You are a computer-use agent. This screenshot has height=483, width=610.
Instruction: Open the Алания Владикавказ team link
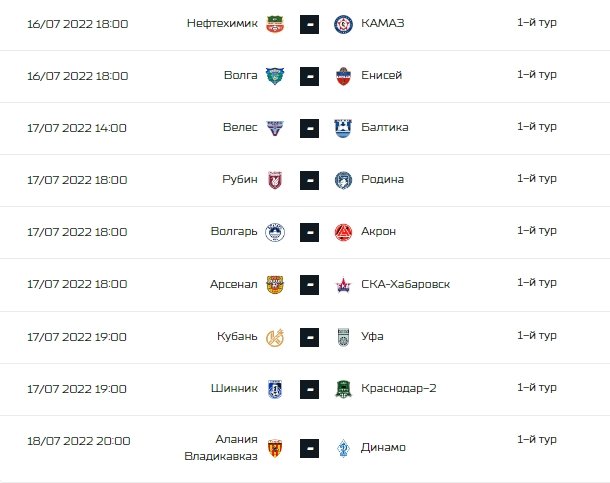point(221,447)
